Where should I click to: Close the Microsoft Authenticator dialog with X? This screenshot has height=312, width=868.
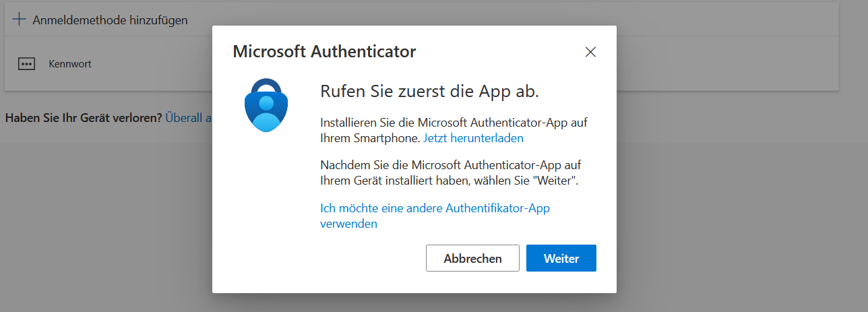pyautogui.click(x=591, y=52)
